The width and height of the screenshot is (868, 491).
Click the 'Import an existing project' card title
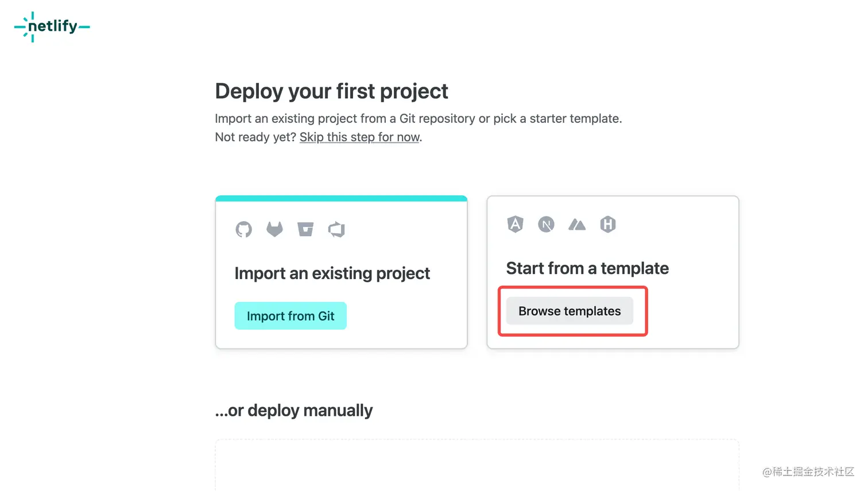coord(332,273)
